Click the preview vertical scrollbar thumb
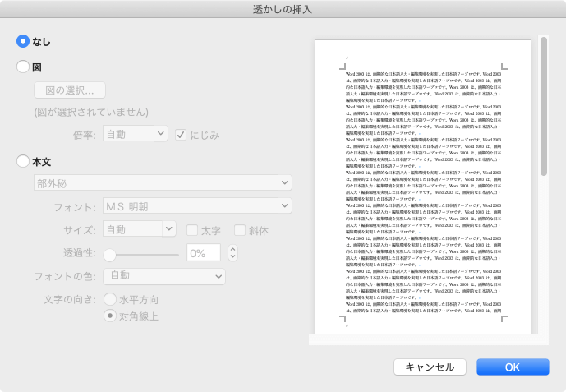The image size is (566, 392). (544, 107)
